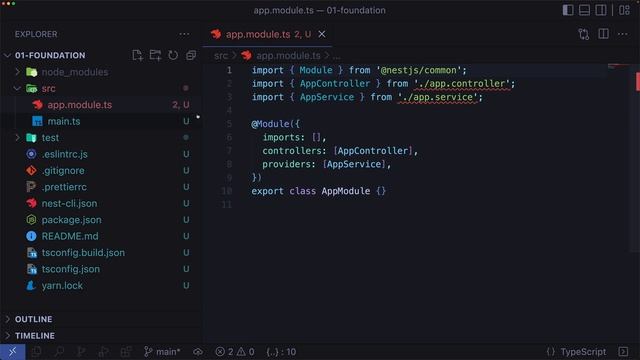Click the NestJS icon in the breadcrumb
Screen dimensions: 640x360
click(246, 56)
